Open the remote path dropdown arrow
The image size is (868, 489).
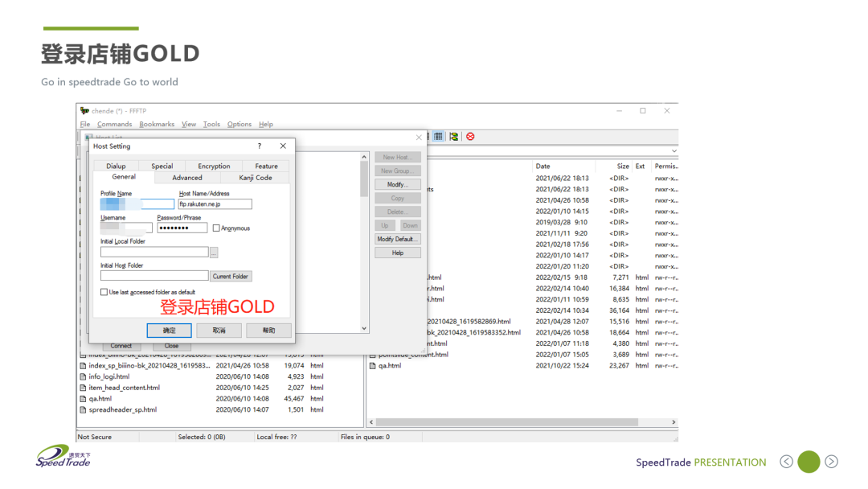coord(674,150)
